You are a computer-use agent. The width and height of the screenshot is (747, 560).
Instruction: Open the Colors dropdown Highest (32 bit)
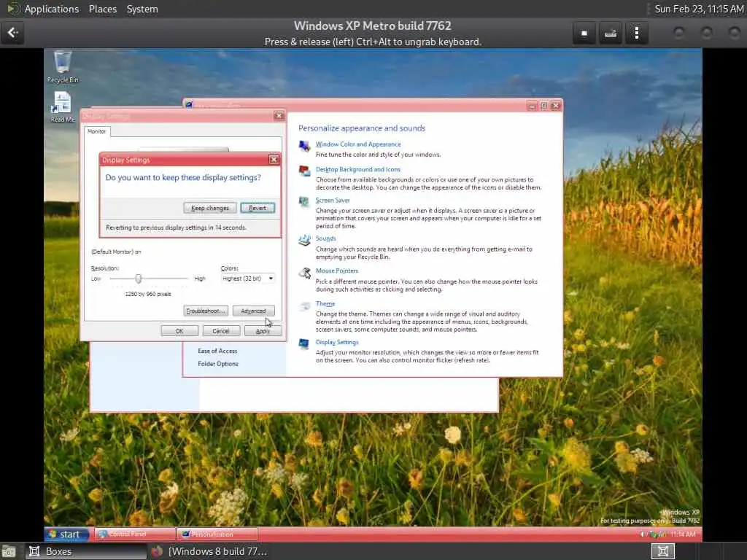248,279
